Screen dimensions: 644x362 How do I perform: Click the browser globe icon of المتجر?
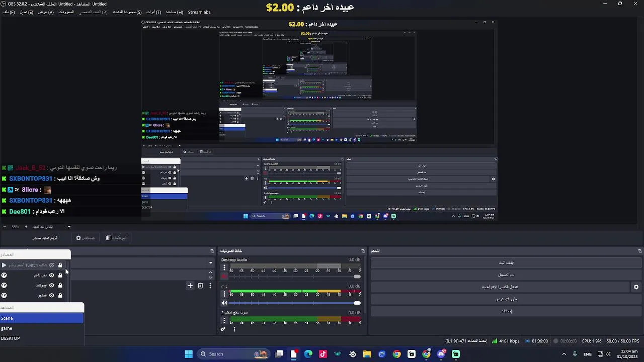[4, 295]
